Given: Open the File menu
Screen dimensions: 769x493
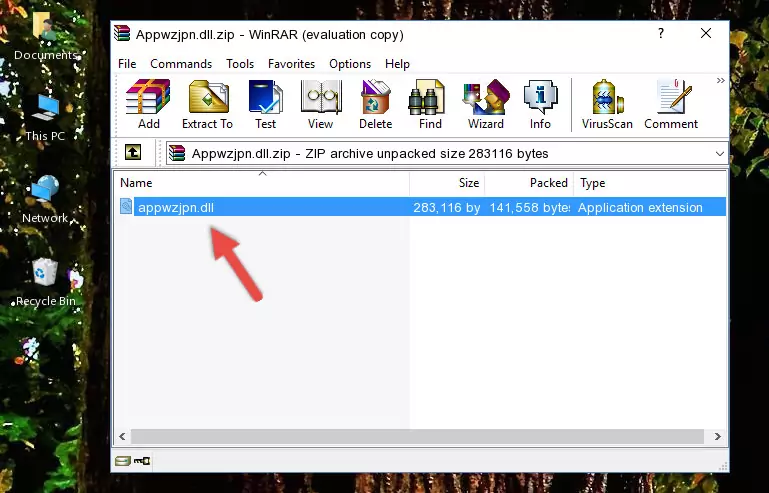Looking at the screenshot, I should pos(127,64).
